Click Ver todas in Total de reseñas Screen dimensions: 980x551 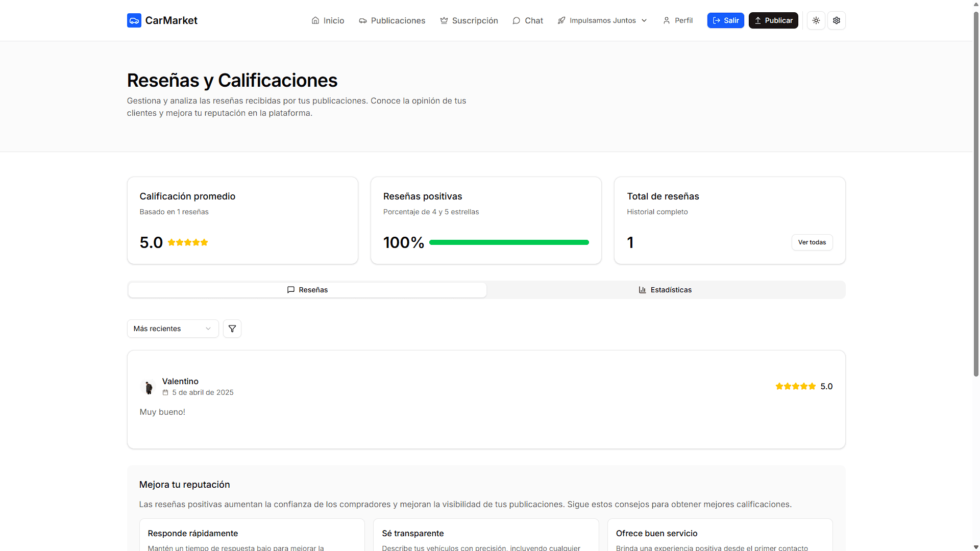[x=812, y=242]
